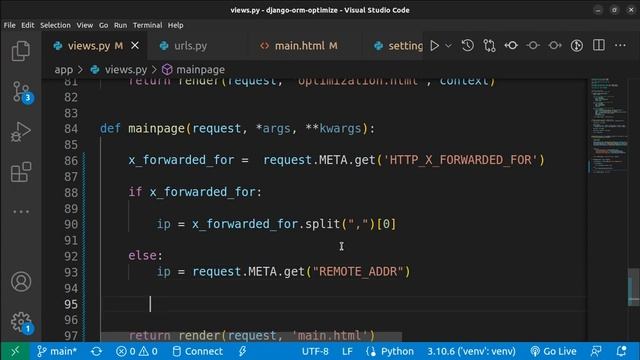Open the View menu
The width and height of the screenshot is (640, 360).
point(85,25)
